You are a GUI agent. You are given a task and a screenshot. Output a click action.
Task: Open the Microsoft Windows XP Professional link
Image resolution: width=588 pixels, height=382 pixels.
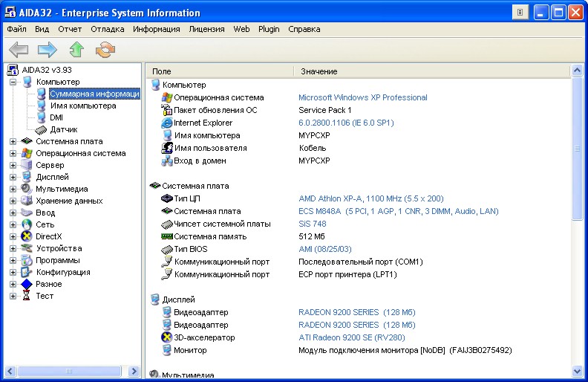[362, 97]
